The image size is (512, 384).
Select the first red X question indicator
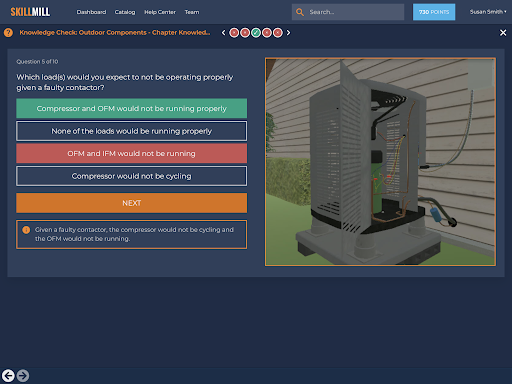click(x=234, y=33)
